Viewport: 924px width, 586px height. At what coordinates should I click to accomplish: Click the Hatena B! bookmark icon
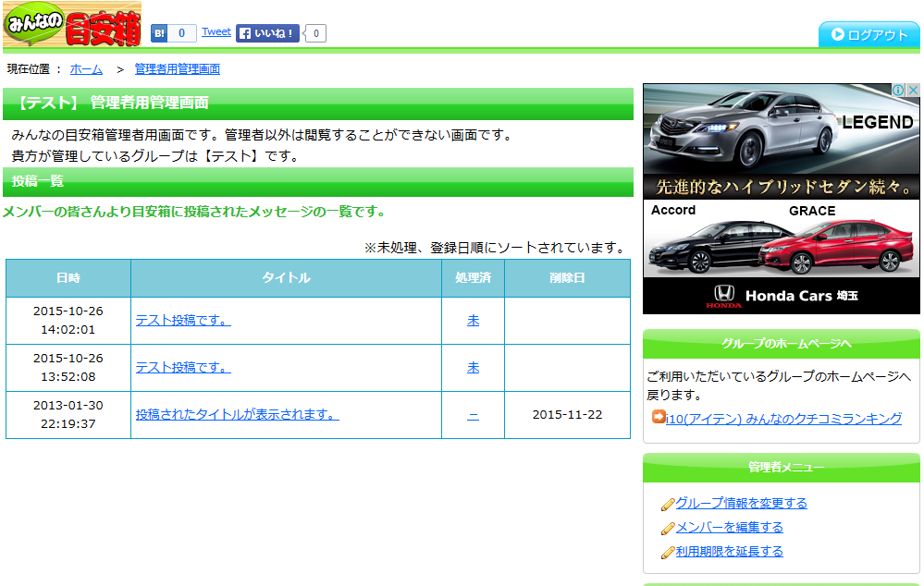159,33
